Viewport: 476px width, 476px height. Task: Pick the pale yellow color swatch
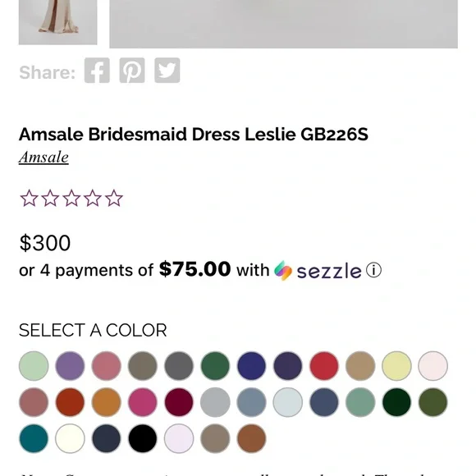click(x=396, y=366)
